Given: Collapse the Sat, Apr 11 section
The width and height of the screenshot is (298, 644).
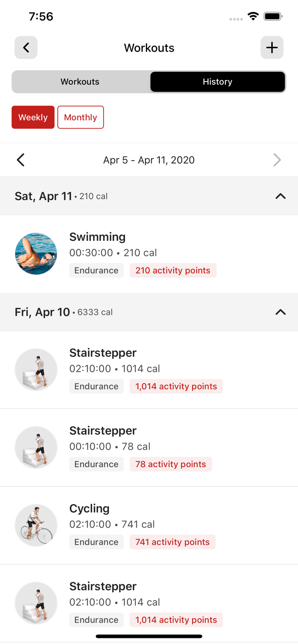Looking at the screenshot, I should tap(280, 196).
